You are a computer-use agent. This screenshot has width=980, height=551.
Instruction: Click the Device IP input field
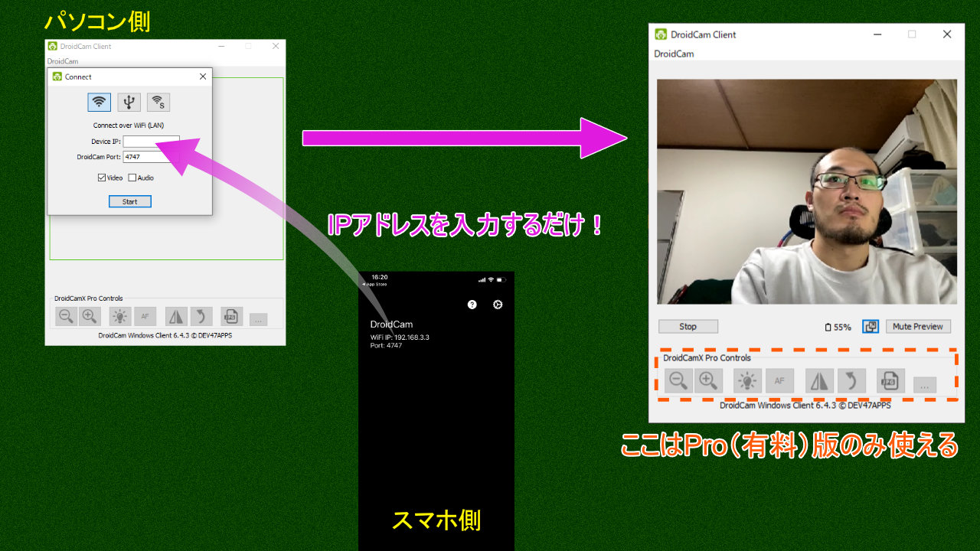151,142
